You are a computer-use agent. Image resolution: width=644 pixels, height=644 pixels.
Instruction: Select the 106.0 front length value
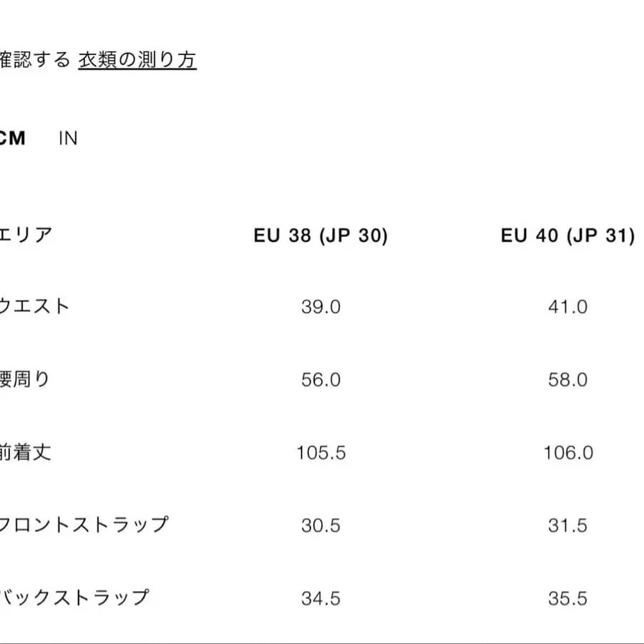567,452
